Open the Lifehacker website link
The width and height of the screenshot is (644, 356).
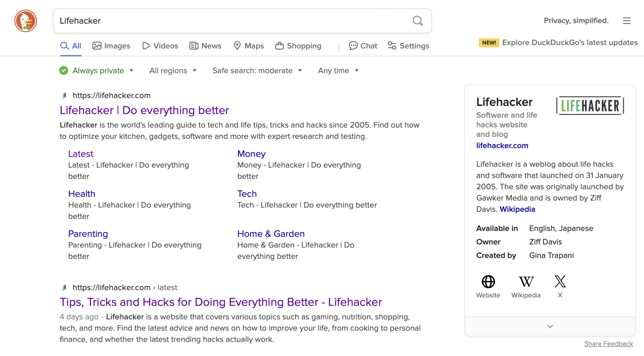[x=144, y=110]
